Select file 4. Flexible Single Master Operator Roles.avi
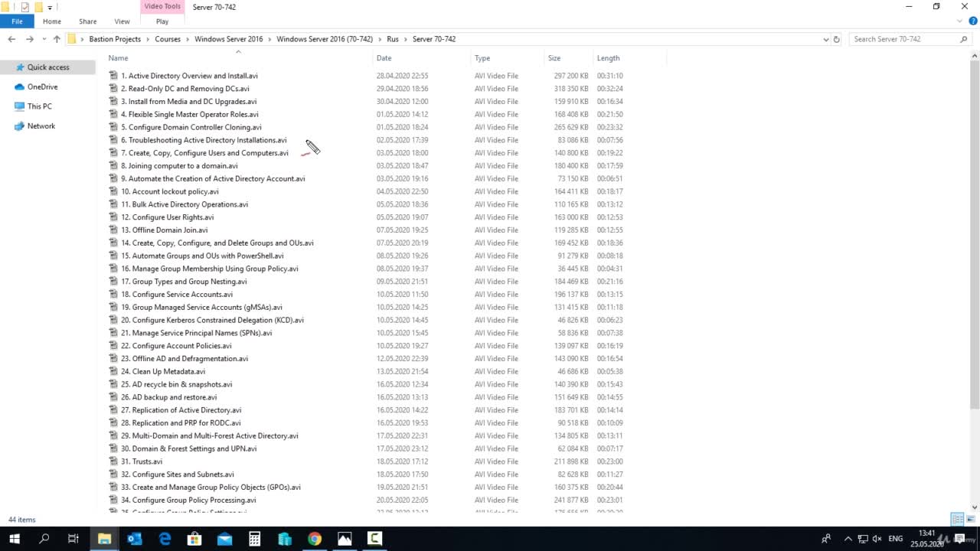The width and height of the screenshot is (980, 551). tap(189, 115)
